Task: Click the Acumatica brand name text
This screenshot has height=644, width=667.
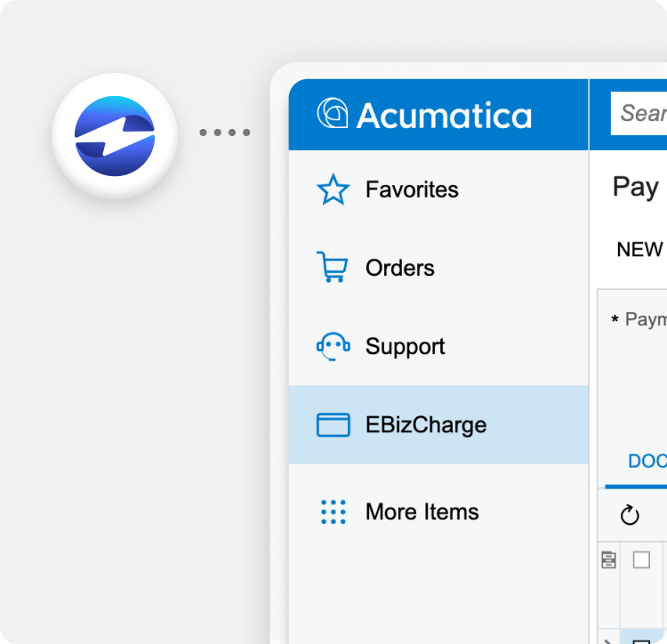Action: click(x=444, y=116)
